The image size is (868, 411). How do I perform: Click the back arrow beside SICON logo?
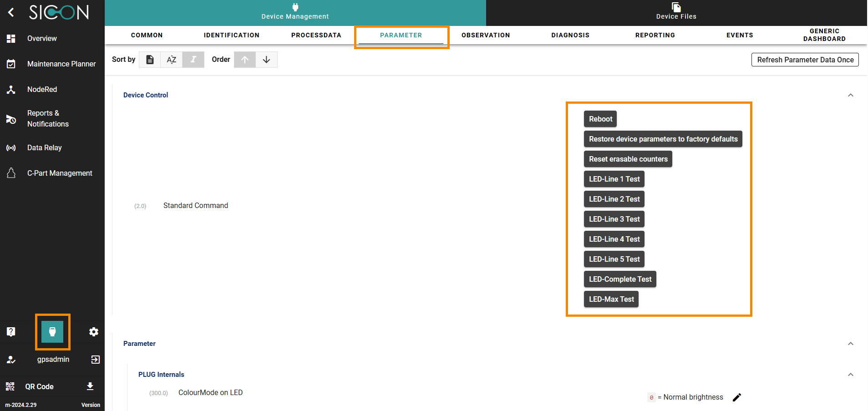(11, 12)
